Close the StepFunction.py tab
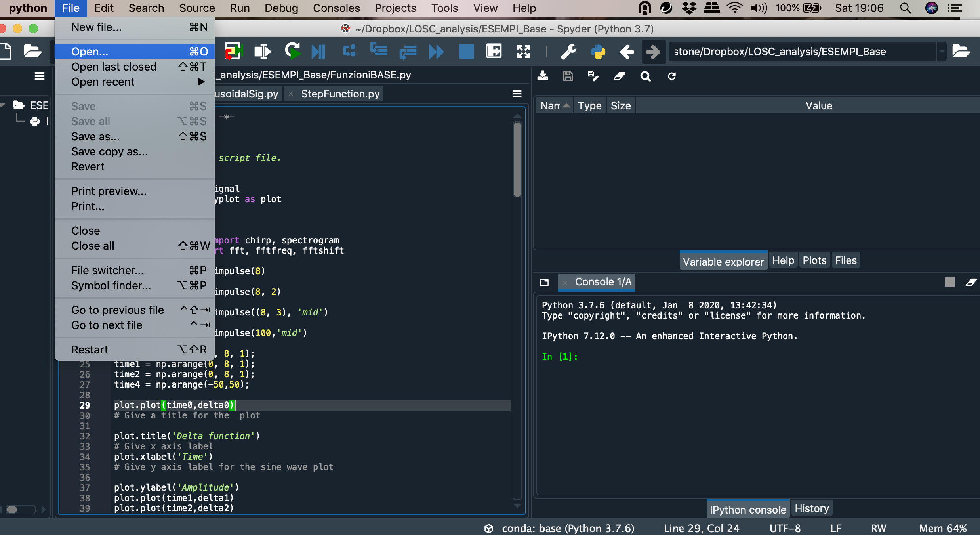The height and width of the screenshot is (535, 980). [x=291, y=94]
